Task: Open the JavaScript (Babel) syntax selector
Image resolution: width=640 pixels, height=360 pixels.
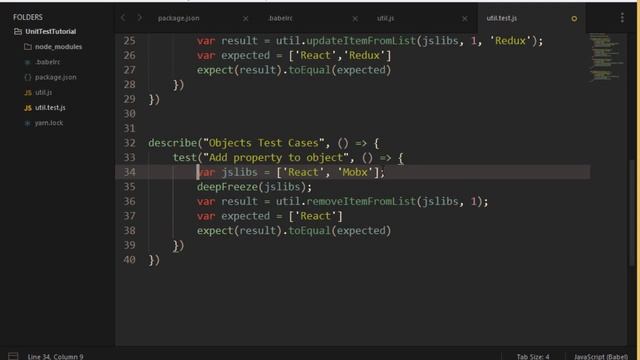Action: tap(601, 357)
